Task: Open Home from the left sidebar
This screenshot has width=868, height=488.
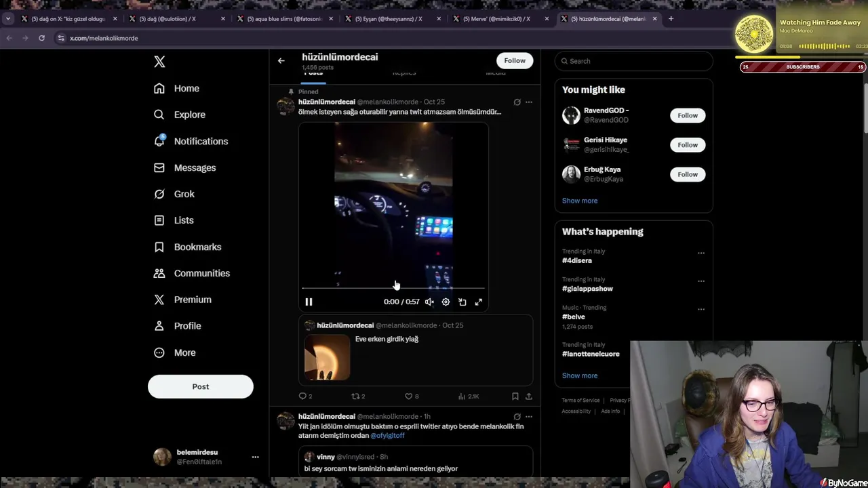Action: click(177, 88)
